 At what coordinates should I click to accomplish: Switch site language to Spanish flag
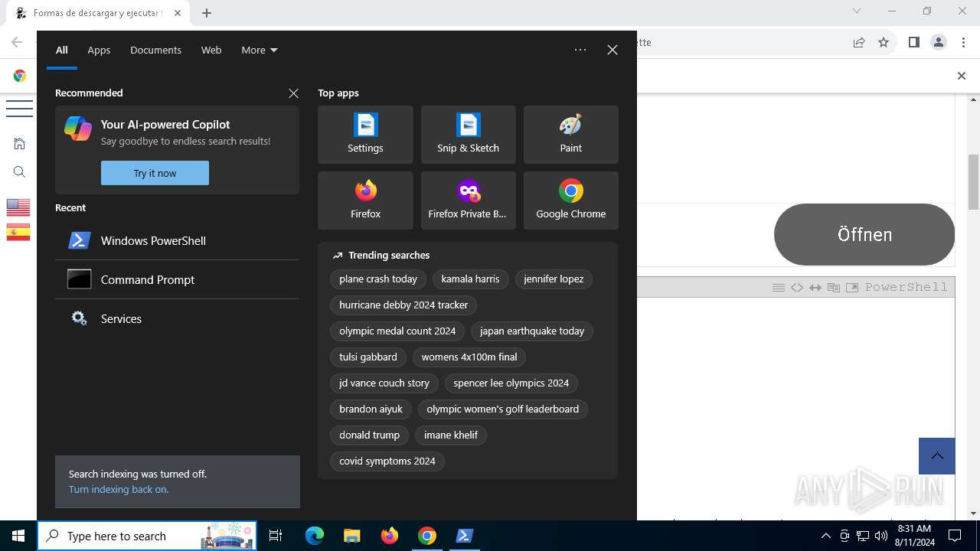coord(18,232)
